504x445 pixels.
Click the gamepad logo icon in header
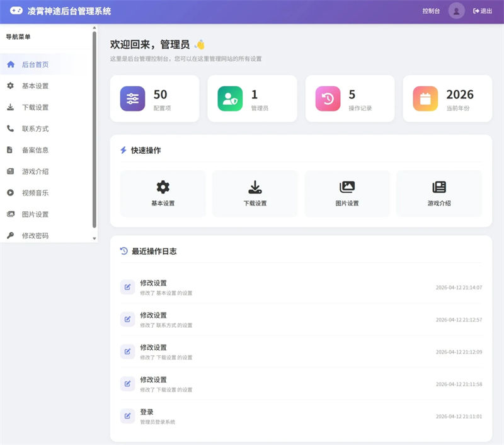pyautogui.click(x=16, y=11)
